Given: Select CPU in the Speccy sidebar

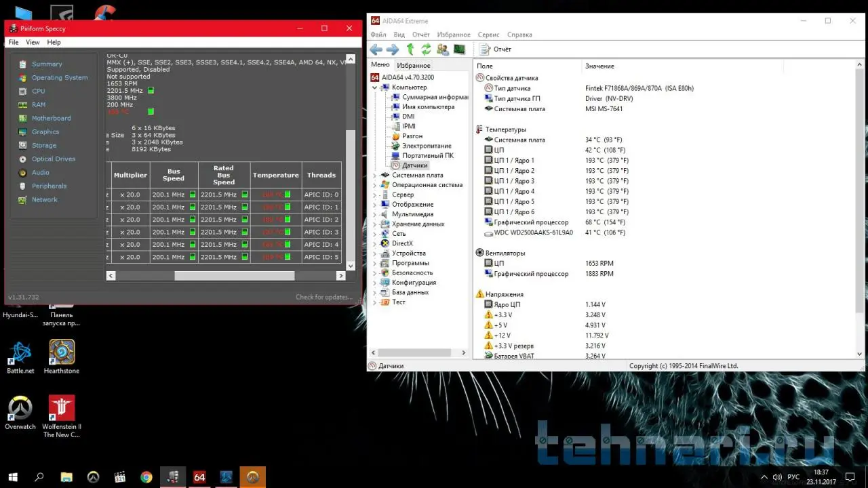Looking at the screenshot, I should pos(39,91).
